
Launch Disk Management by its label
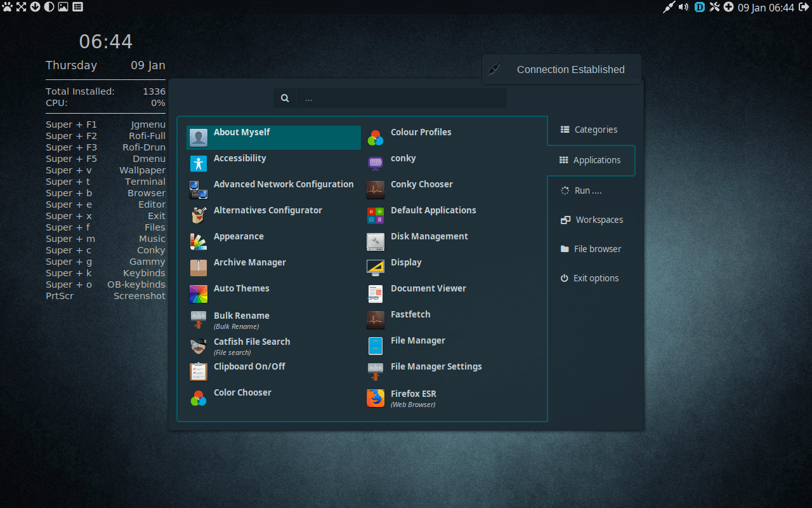coord(429,236)
